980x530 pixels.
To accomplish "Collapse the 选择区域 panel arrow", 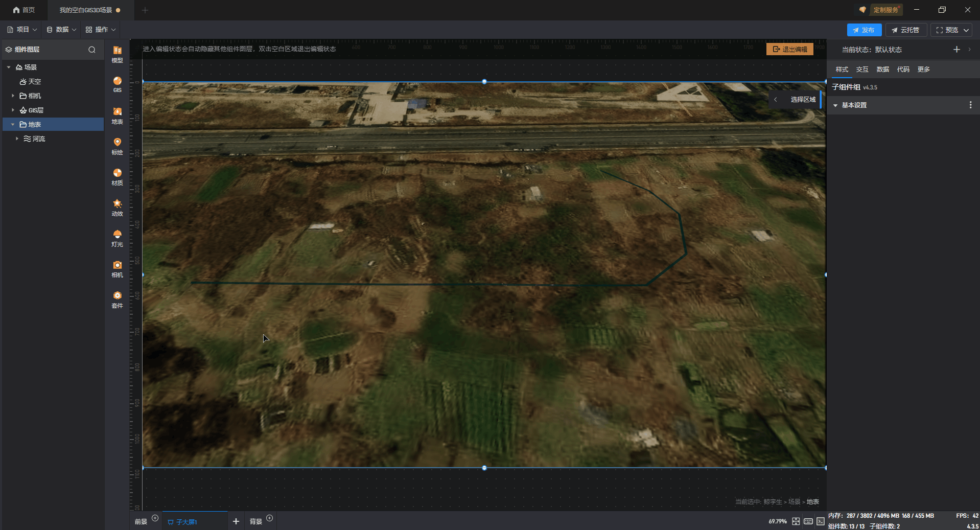I will click(775, 100).
